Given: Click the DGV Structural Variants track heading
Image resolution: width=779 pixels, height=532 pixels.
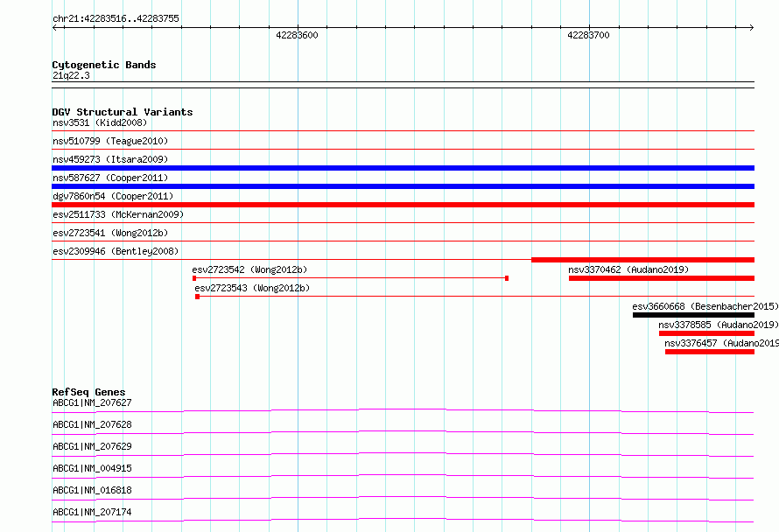Looking at the screenshot, I should pyautogui.click(x=123, y=112).
